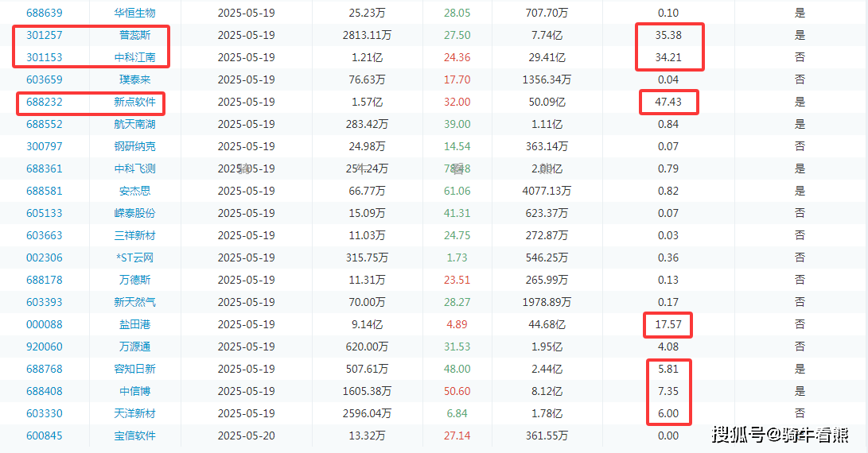
Task: Open stock code 688178
Action: [45, 280]
